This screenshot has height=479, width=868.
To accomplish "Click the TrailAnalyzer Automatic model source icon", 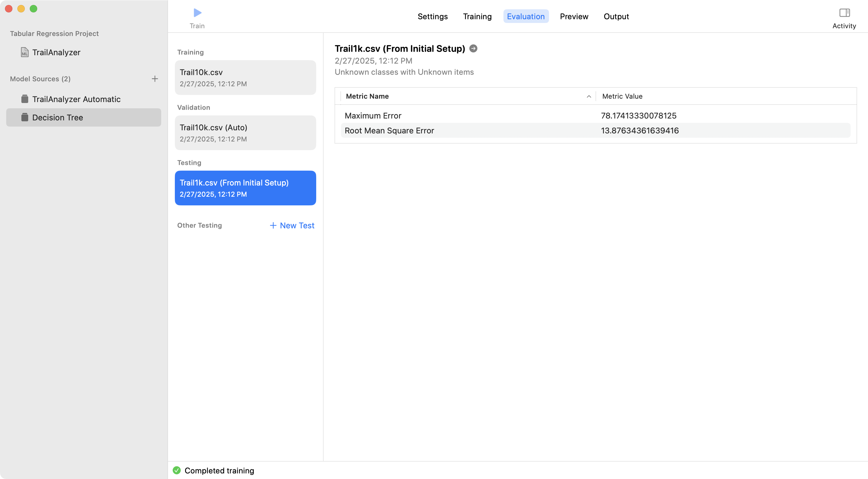I will tap(24, 99).
